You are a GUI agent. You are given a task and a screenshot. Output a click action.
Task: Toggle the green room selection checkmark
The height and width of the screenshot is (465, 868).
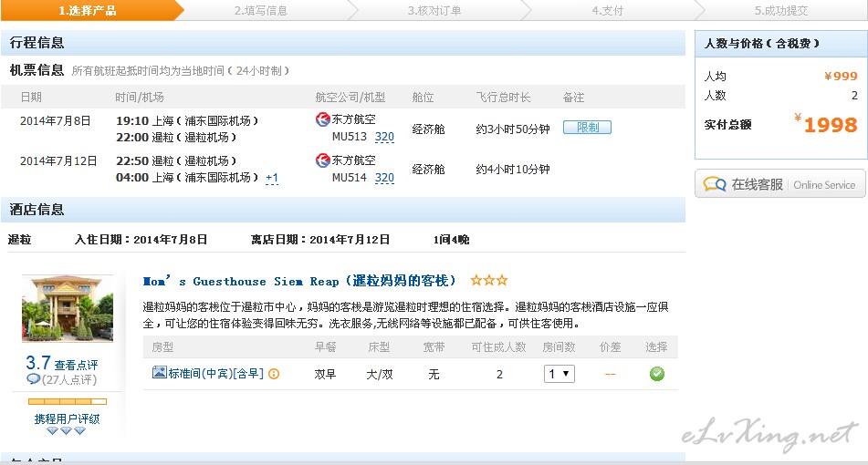pyautogui.click(x=656, y=374)
